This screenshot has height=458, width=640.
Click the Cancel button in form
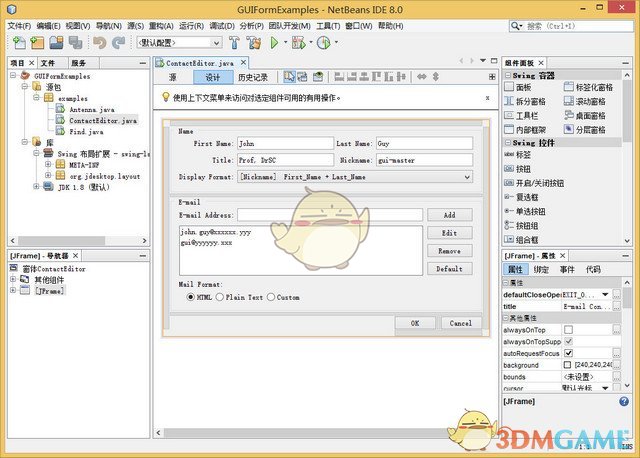(461, 323)
